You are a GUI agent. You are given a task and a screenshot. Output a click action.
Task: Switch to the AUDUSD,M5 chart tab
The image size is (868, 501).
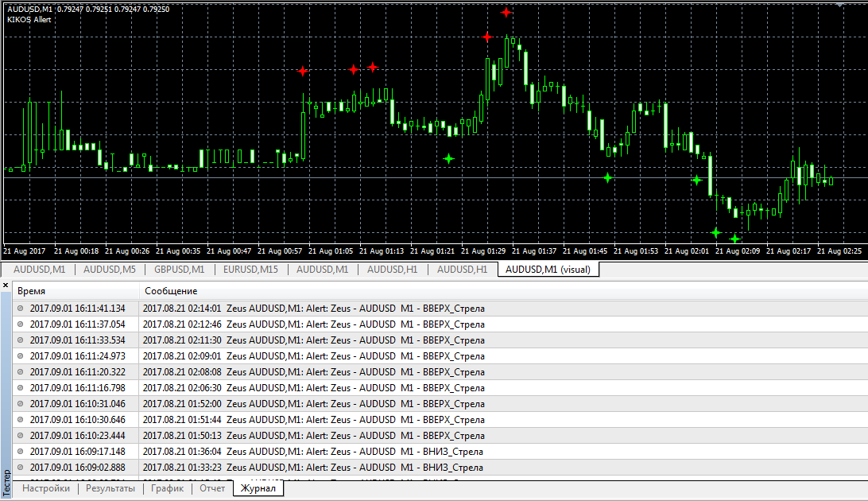[110, 270]
